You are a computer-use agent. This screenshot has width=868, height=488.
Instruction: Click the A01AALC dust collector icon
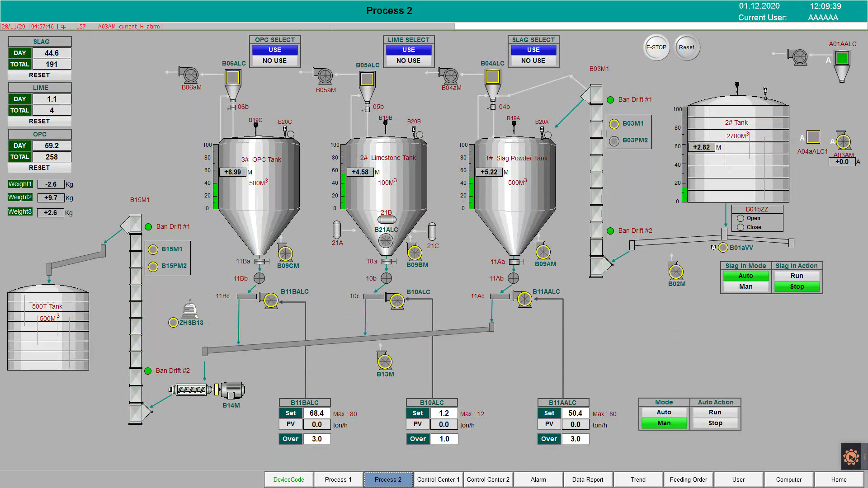tap(842, 58)
